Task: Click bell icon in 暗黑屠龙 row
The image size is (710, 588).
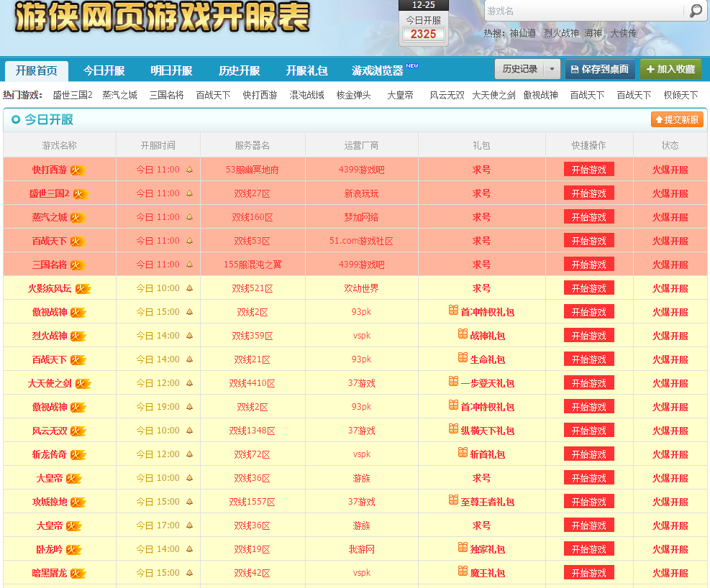Action: tap(189, 573)
